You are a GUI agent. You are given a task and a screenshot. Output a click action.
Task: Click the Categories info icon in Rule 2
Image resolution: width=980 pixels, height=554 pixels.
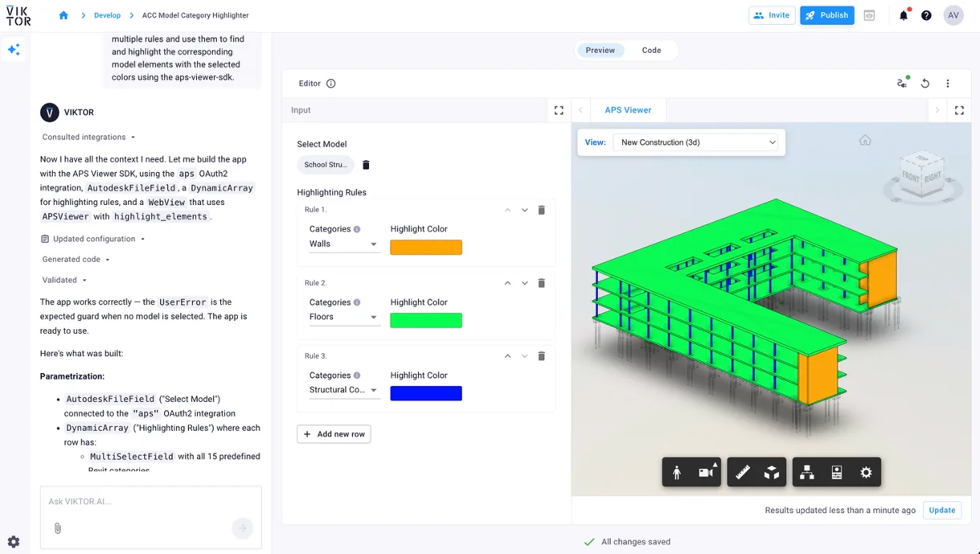pyautogui.click(x=357, y=303)
